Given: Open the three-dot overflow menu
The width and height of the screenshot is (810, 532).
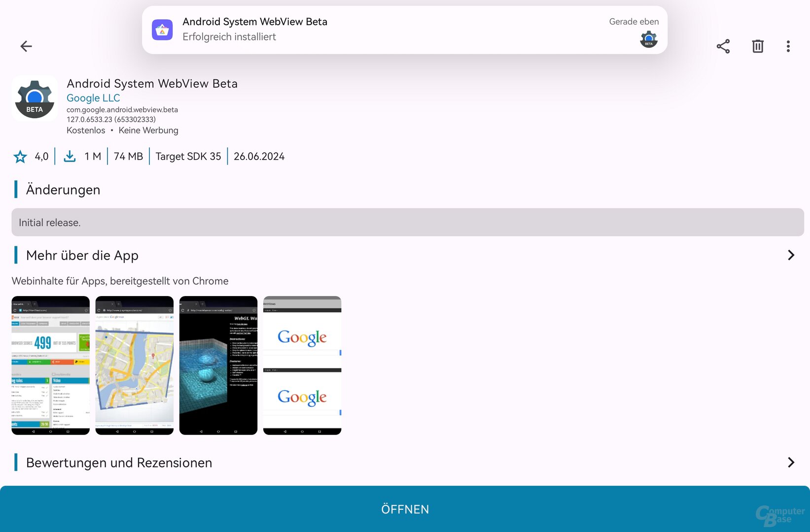Looking at the screenshot, I should 788,46.
